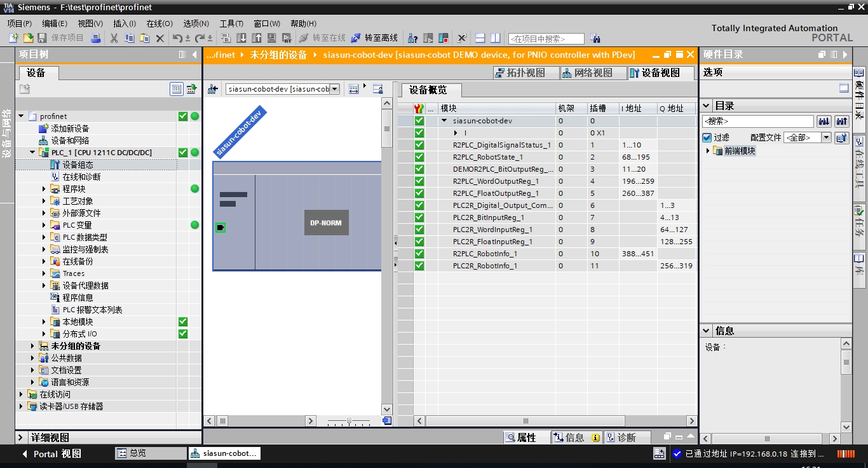Collapse the siasun-cobot-dev module row
This screenshot has height=468, width=868.
tap(444, 121)
